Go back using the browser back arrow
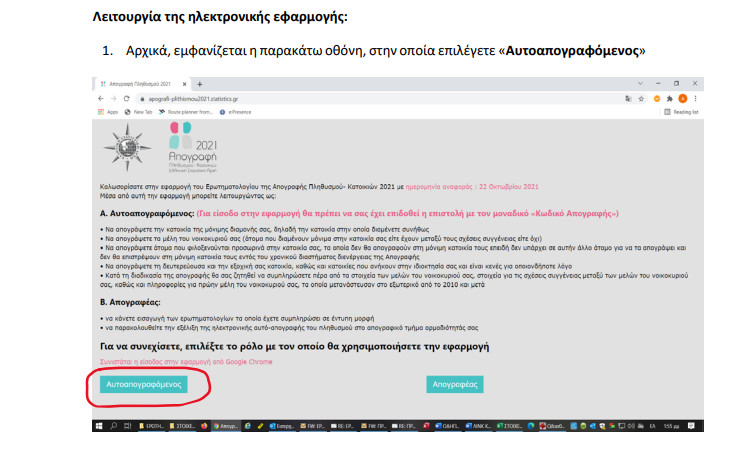Viewport: 756px width, 467px height. [100, 99]
